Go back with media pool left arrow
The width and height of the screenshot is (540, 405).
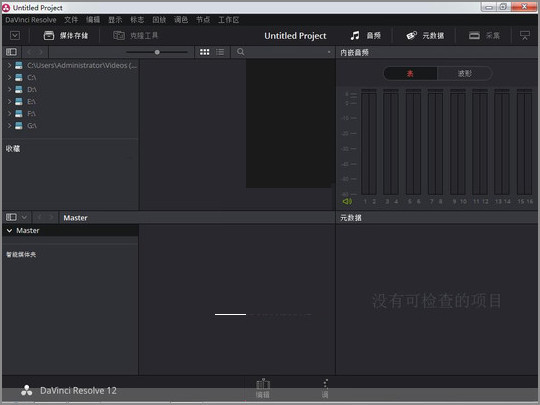[x=39, y=217]
